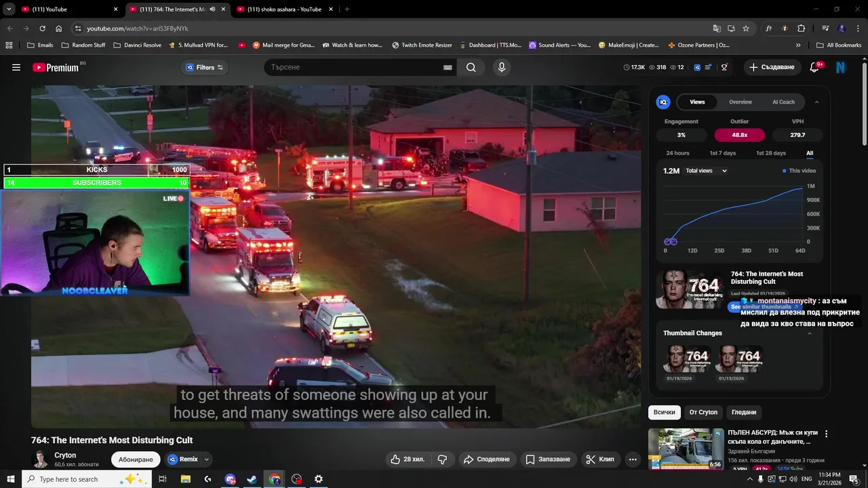Viewport: 868px width, 488px height.
Task: Translate this page via address bar icon
Action: (717, 28)
